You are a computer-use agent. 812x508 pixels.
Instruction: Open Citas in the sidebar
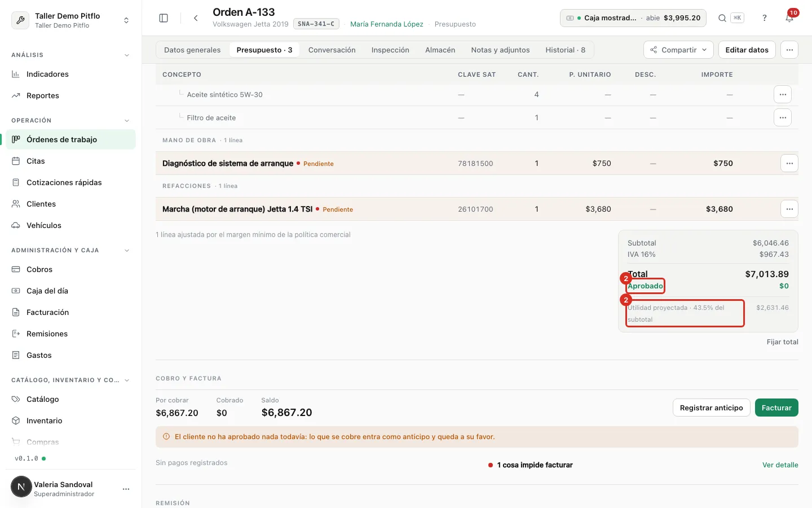(70, 161)
